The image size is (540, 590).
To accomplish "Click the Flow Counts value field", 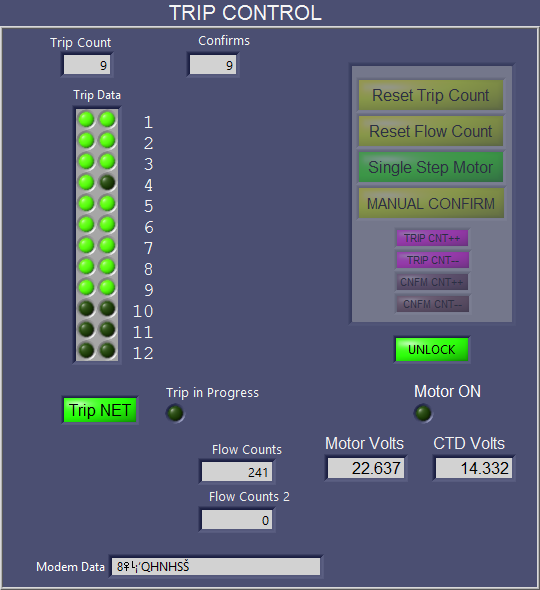I will point(237,472).
